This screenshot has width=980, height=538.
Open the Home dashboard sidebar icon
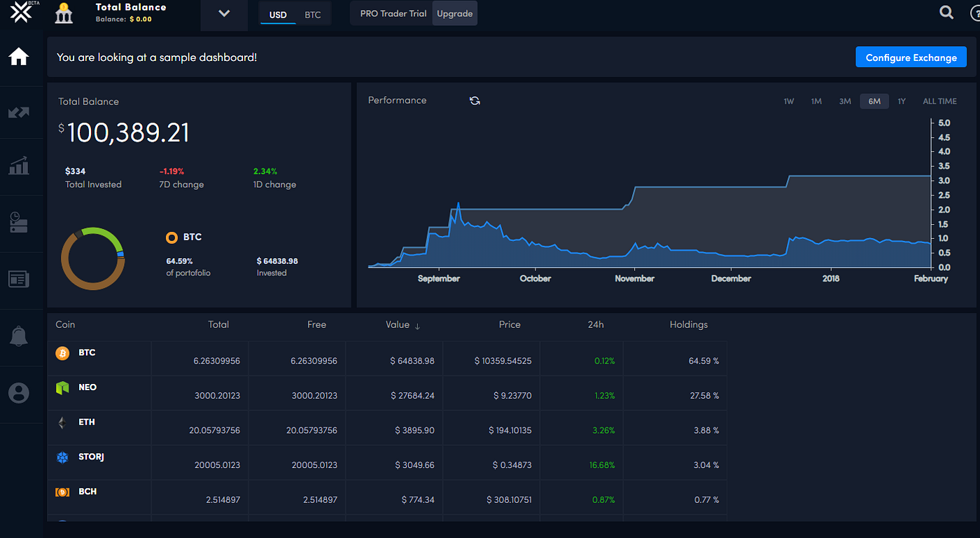19,57
